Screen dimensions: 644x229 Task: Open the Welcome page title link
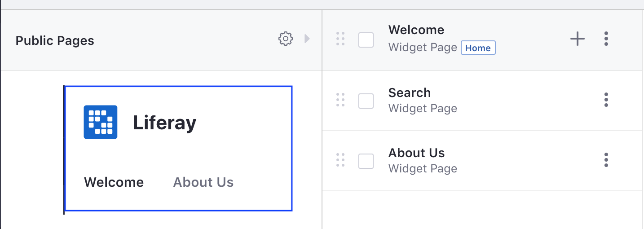tap(416, 30)
